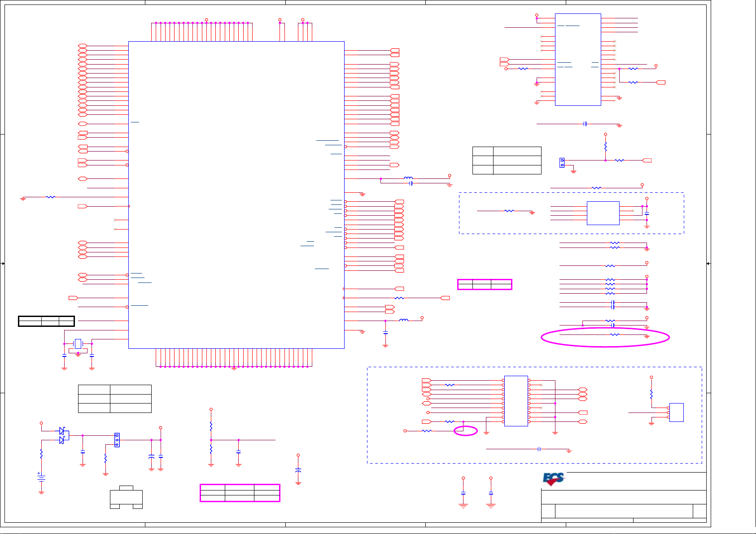
Task: Select the left decoupling capacitor near the logo
Action: point(463,493)
